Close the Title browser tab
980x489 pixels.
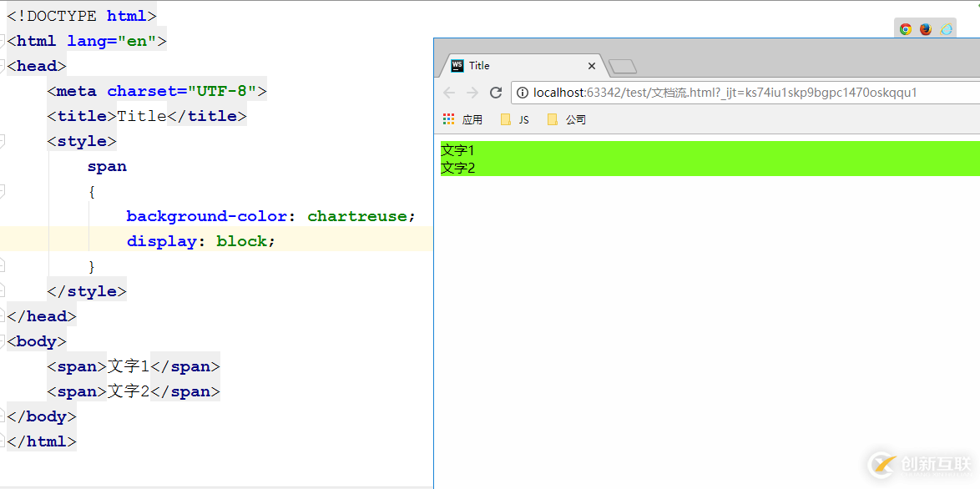pos(592,66)
